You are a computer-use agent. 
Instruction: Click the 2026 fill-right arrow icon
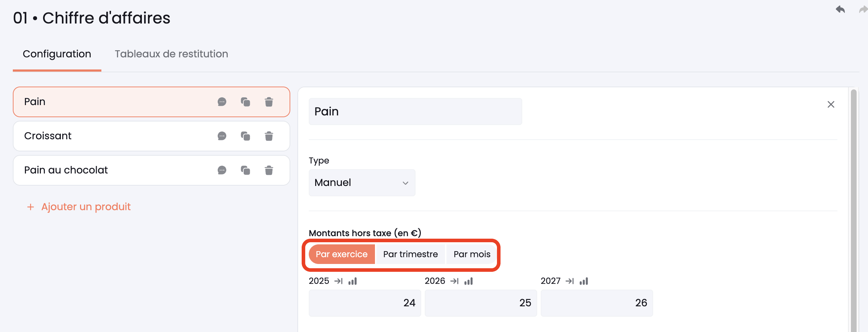pos(454,281)
